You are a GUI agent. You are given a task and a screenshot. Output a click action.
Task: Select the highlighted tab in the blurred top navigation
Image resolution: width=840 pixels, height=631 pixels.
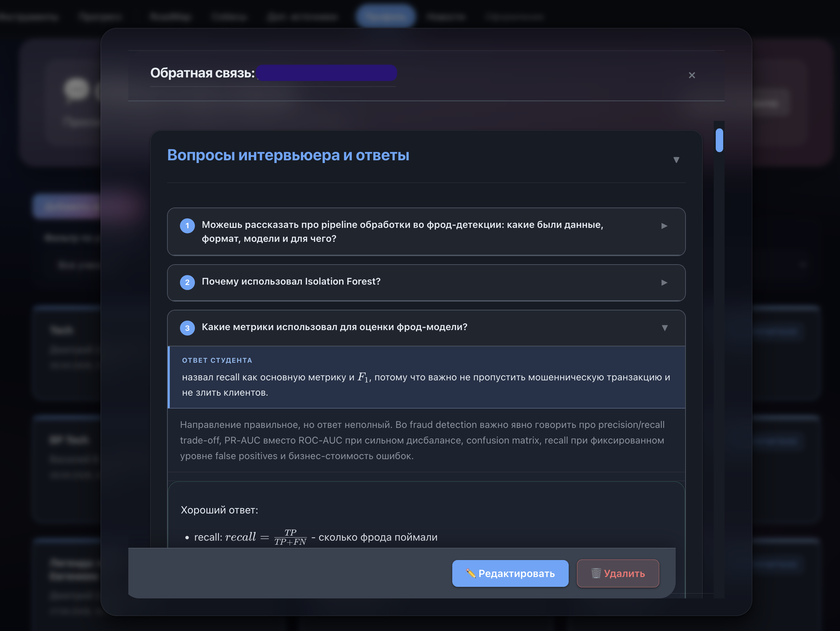coord(385,16)
